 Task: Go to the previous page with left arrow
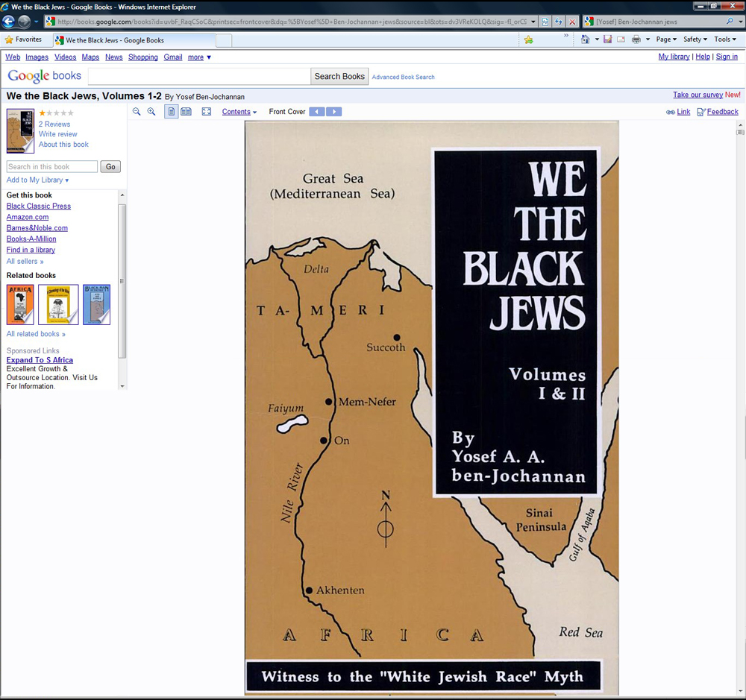(x=317, y=112)
